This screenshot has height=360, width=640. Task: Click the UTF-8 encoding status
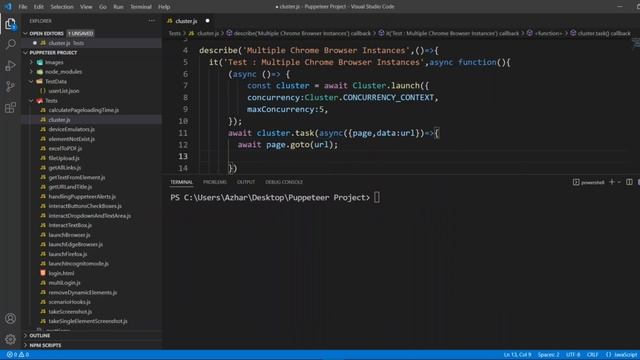pos(573,355)
